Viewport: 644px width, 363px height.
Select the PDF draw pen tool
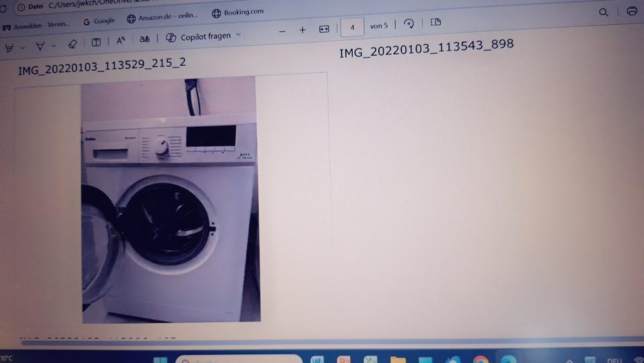click(40, 46)
